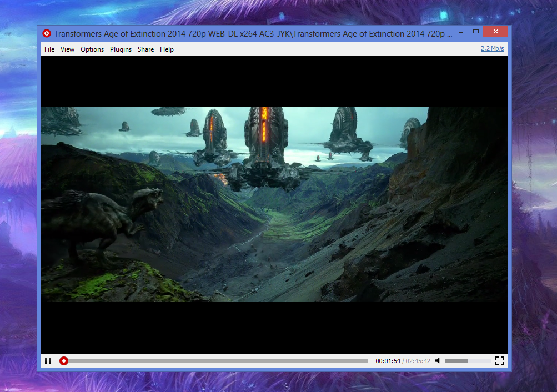Adjust the volume slider
Image resolution: width=557 pixels, height=392 pixels.
click(x=468, y=361)
